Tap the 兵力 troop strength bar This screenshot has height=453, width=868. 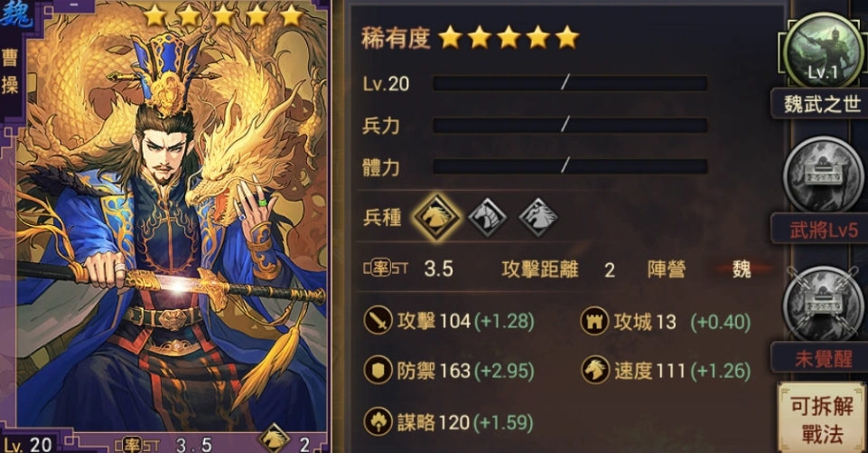[x=570, y=126]
